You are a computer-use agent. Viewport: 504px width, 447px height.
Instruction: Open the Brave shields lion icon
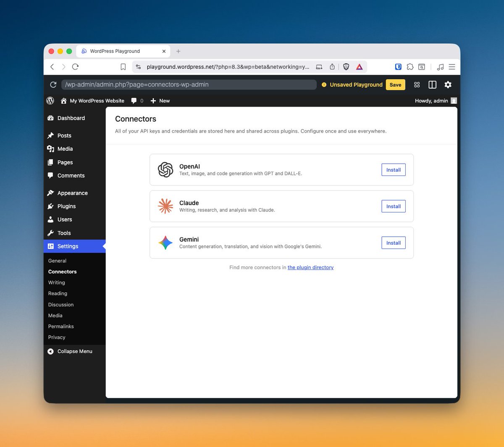(x=346, y=67)
